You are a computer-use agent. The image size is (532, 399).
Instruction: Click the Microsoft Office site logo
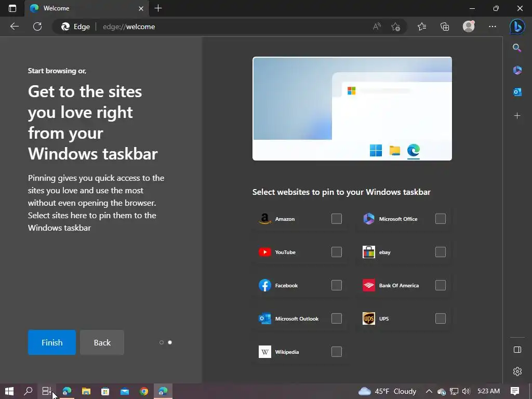pos(369,219)
